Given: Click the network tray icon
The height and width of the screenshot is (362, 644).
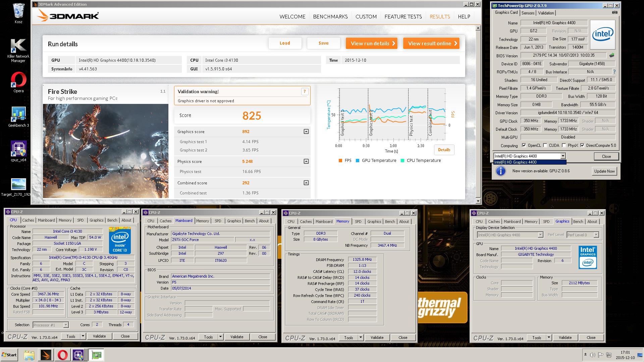Looking at the screenshot, I should 608,355.
